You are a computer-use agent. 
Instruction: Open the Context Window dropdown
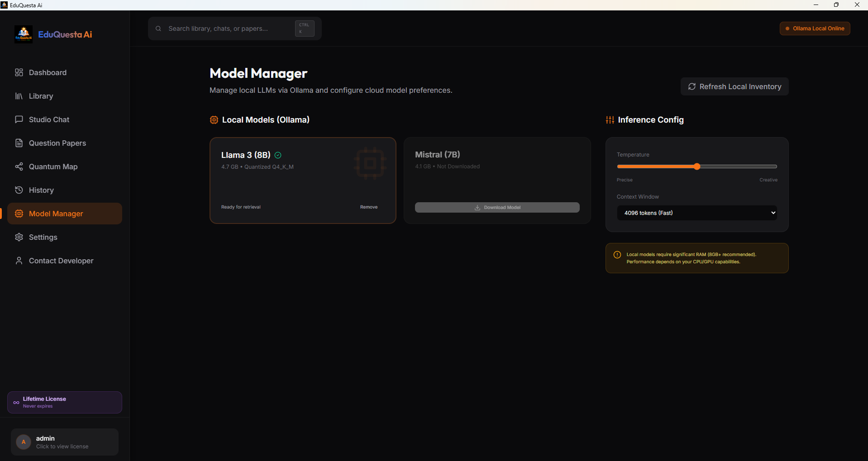[x=696, y=213]
